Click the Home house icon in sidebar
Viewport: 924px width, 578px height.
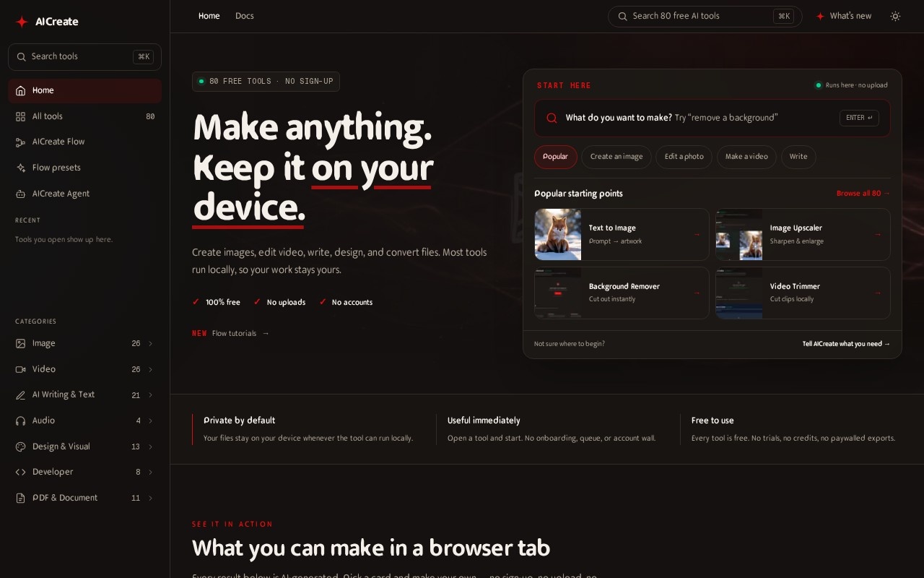point(20,90)
